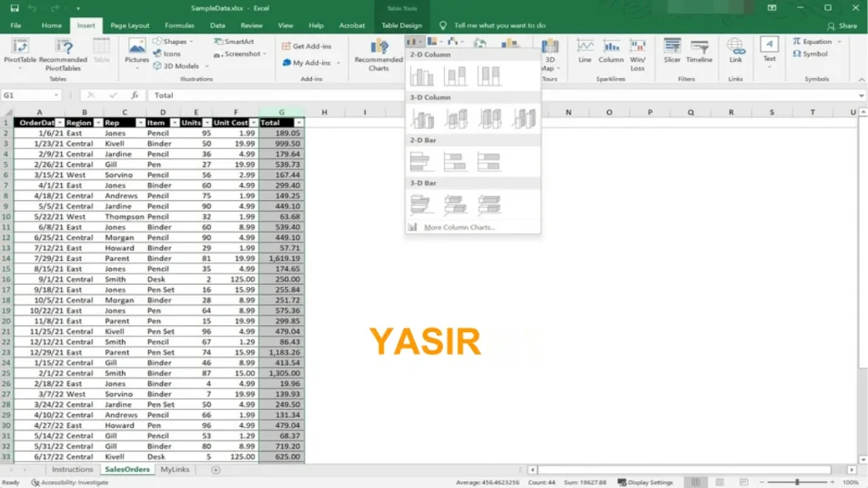Select the 2-D Clustered Bar chart

pyautogui.click(x=422, y=162)
